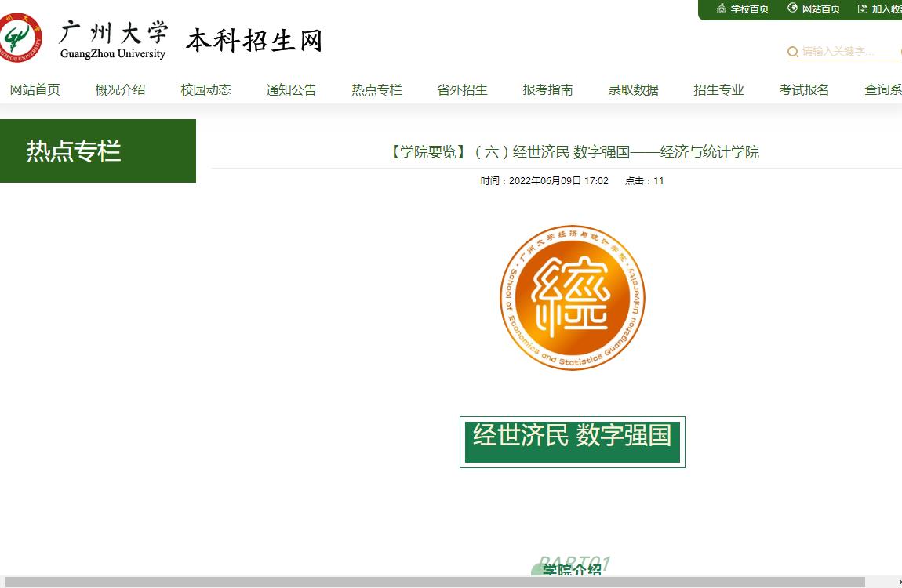The height and width of the screenshot is (588, 902).
Task: Open the 学校首页 link in top bar
Action: (750, 9)
